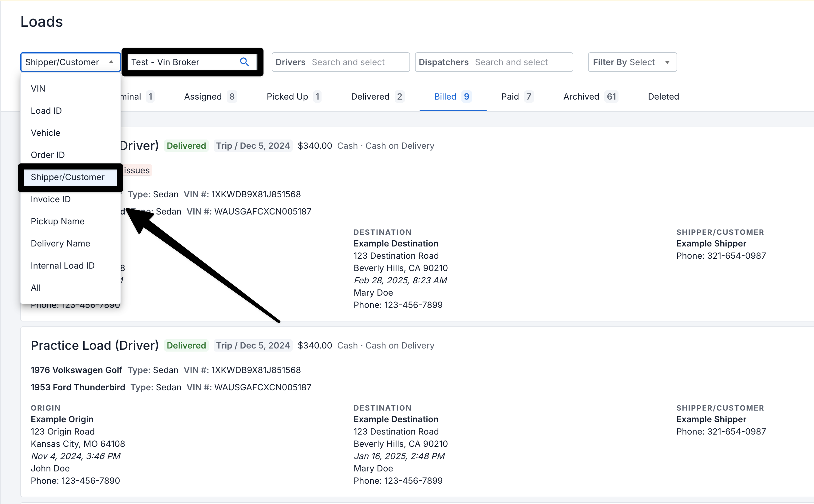814x504 pixels.
Task: Click Example Origin in second load
Action: click(x=62, y=419)
